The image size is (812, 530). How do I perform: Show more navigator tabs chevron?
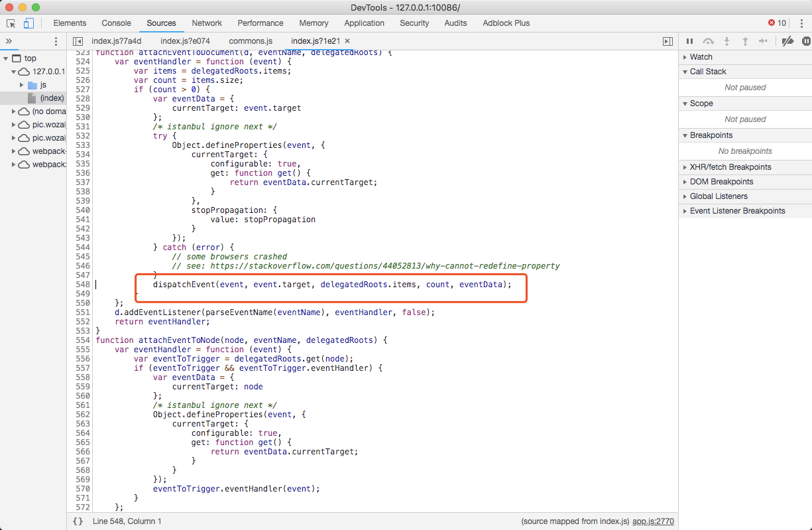tap(9, 41)
